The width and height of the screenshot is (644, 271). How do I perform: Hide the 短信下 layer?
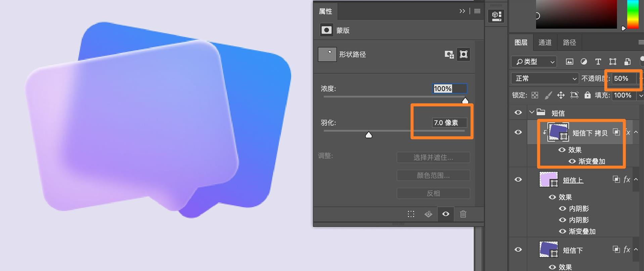pos(518,250)
